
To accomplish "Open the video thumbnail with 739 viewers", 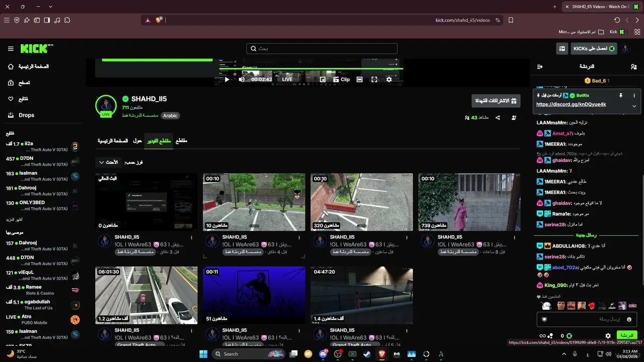I will (x=469, y=202).
